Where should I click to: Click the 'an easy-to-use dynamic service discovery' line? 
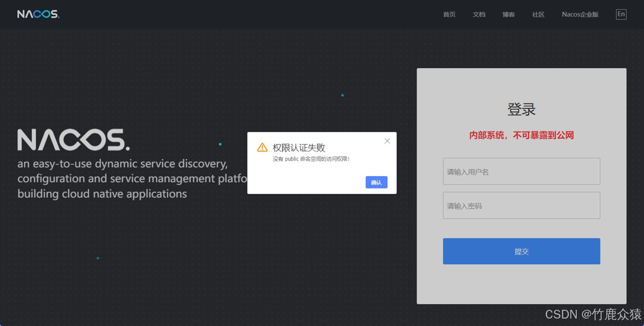(123, 164)
